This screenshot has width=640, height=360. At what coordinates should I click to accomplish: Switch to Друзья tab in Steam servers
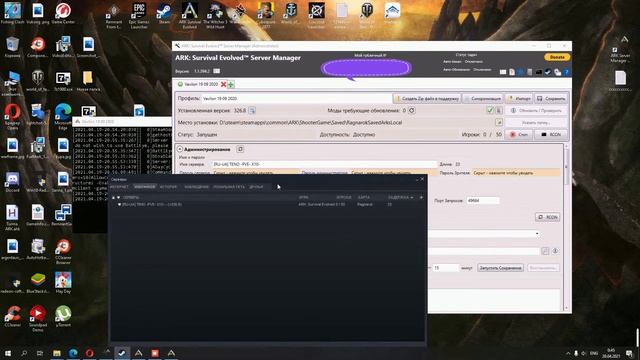(x=256, y=187)
